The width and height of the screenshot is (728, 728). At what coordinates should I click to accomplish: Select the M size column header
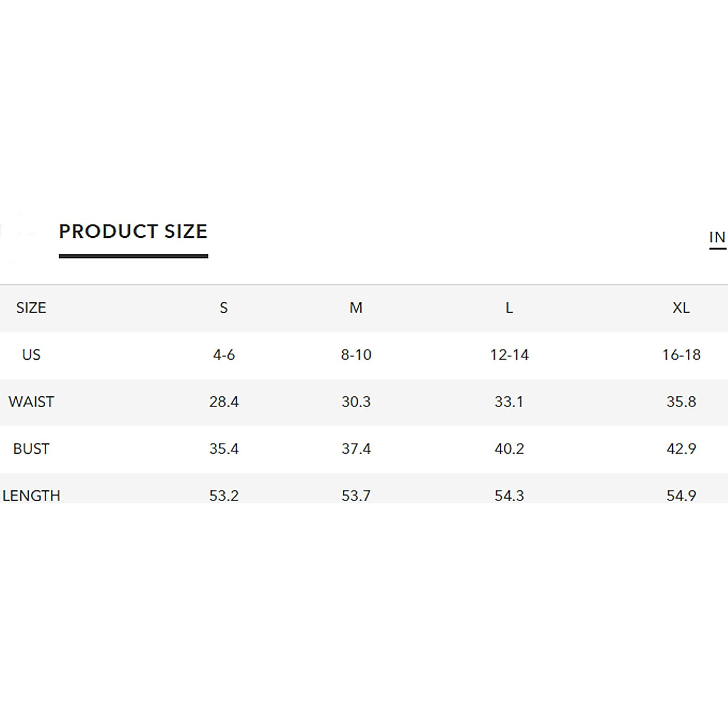[x=356, y=308]
